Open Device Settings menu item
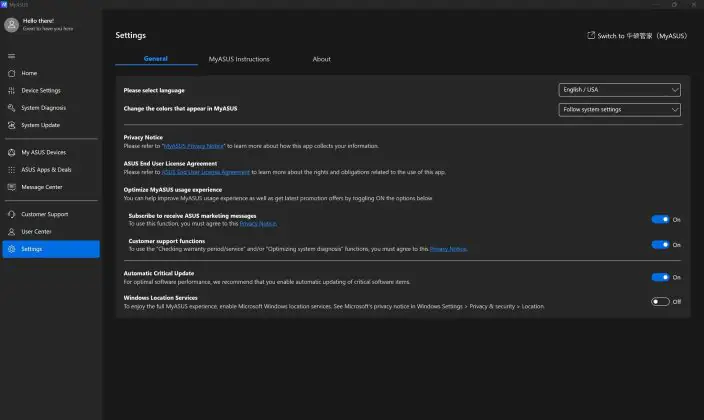 pos(51,91)
